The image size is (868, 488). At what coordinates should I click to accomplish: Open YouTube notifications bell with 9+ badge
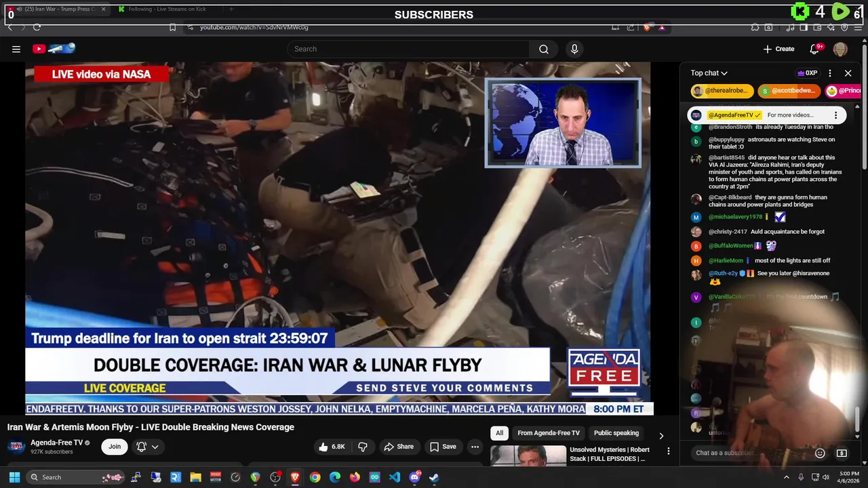click(x=815, y=49)
